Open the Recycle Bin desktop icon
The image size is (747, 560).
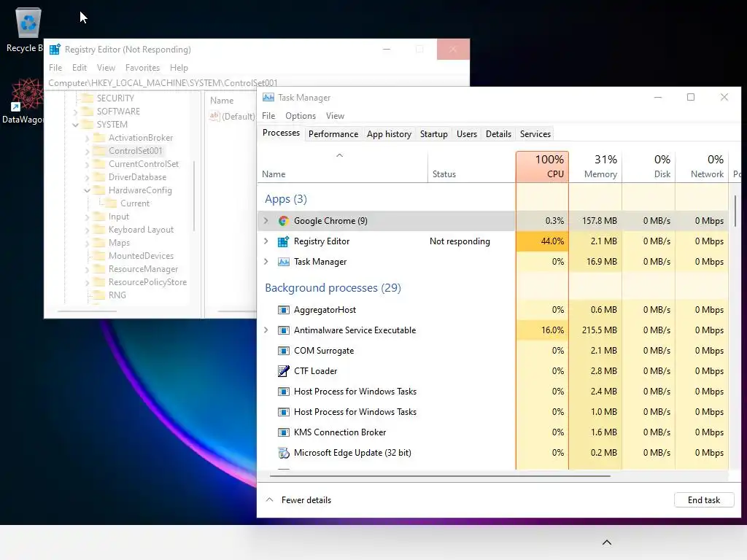[28, 23]
